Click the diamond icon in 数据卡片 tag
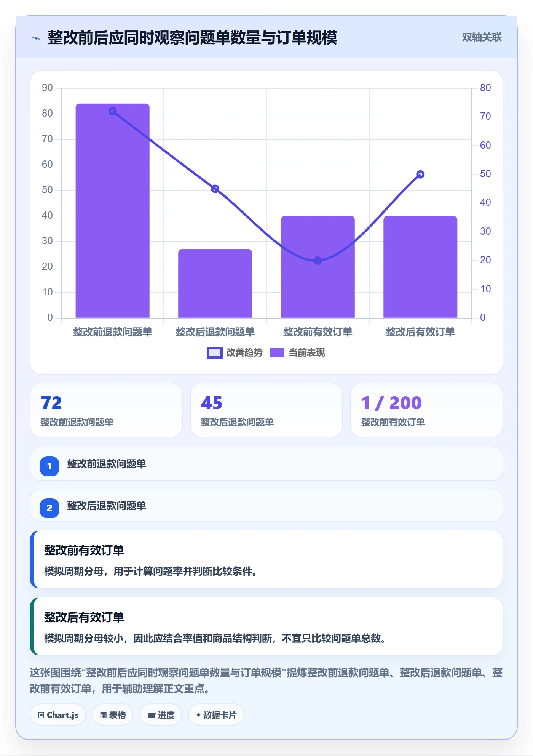The image size is (533, 756). 198,715
